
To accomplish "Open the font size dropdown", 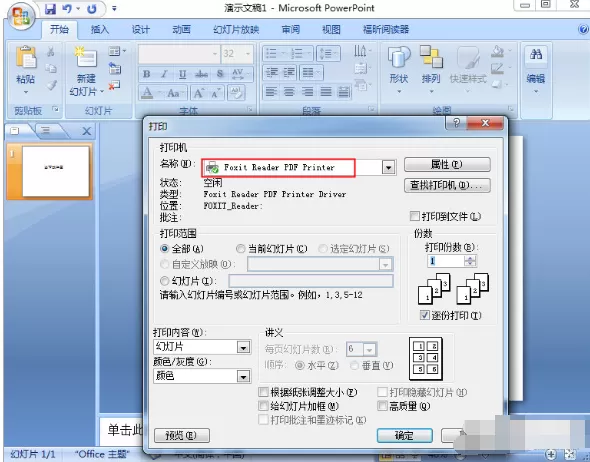I will [248, 54].
